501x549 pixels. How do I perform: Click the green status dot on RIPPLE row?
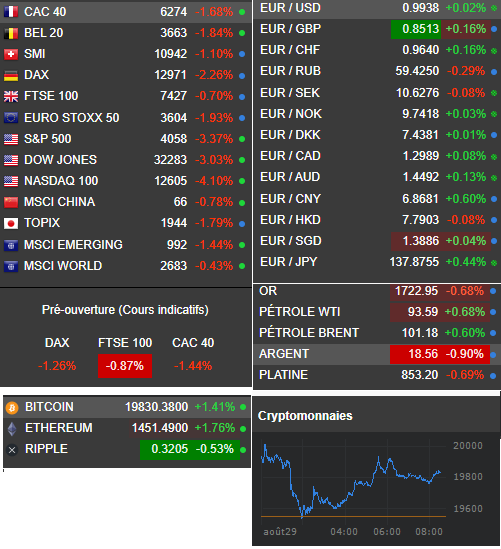pyautogui.click(x=243, y=450)
